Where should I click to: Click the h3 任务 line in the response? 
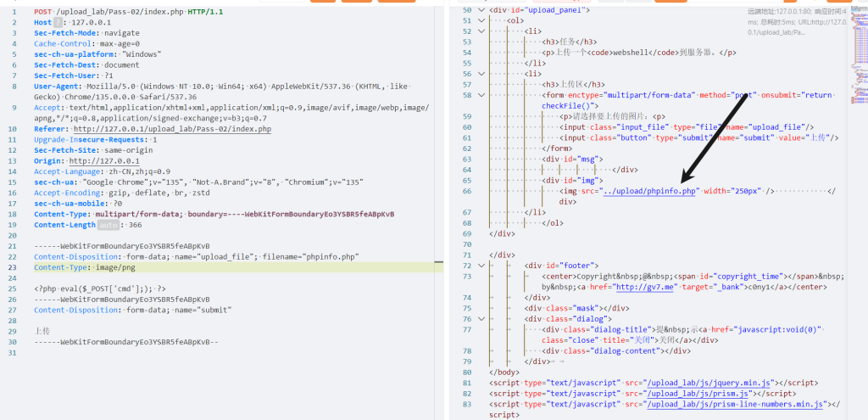[569, 42]
